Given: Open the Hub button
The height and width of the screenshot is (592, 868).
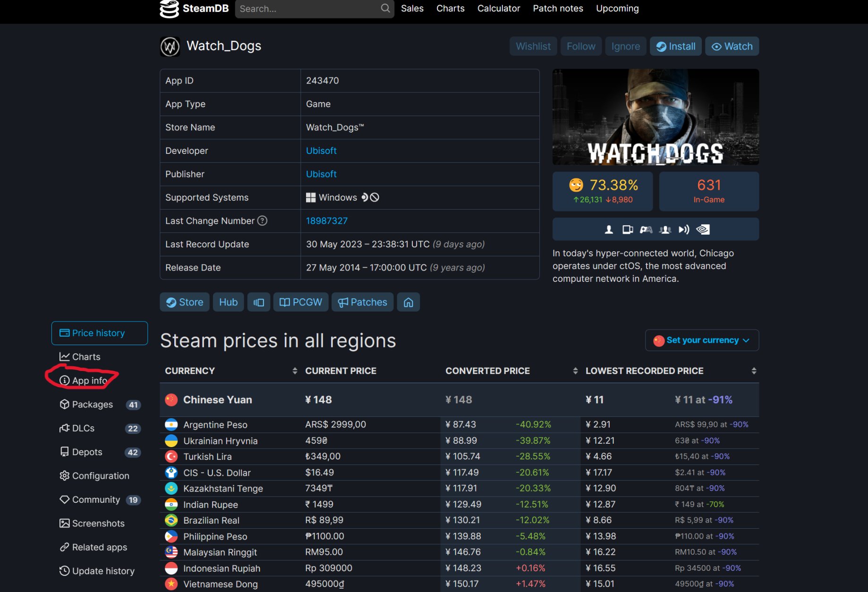Looking at the screenshot, I should 229,302.
